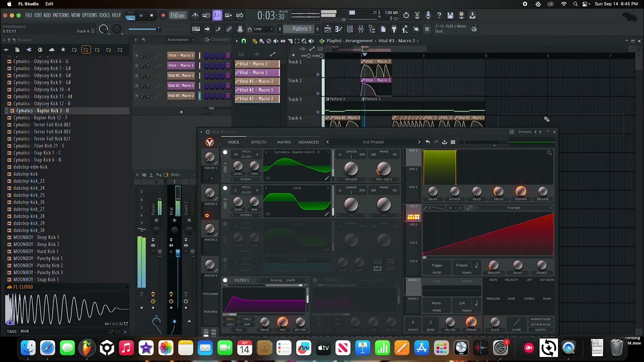Open the PATTERNS menu
Image resolution: width=644 pixels, height=362 pixels.
61,16
